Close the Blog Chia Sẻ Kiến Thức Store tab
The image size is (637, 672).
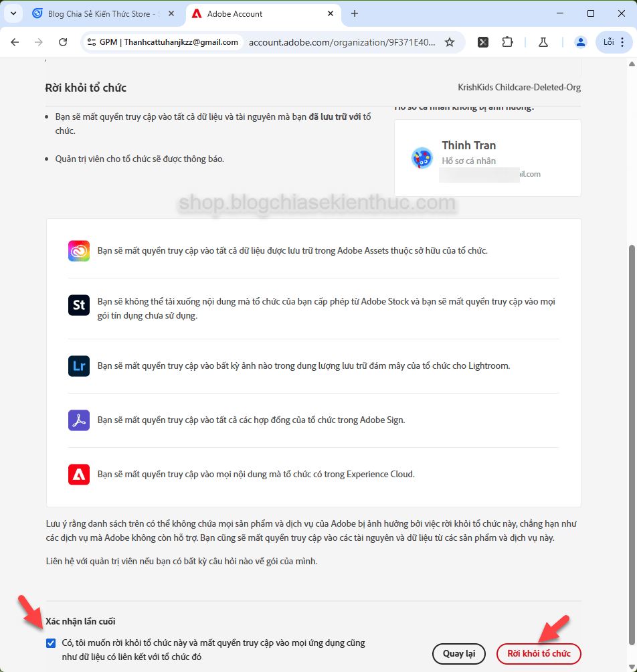click(x=171, y=13)
